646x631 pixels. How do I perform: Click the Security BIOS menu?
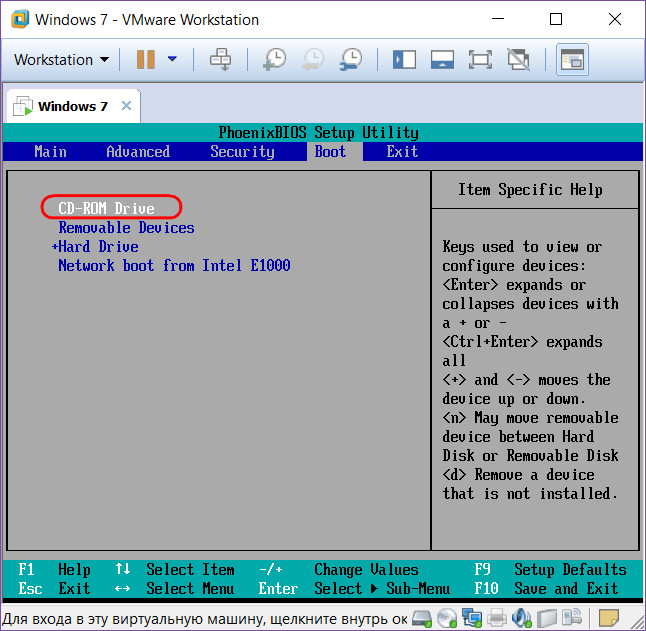tap(242, 152)
